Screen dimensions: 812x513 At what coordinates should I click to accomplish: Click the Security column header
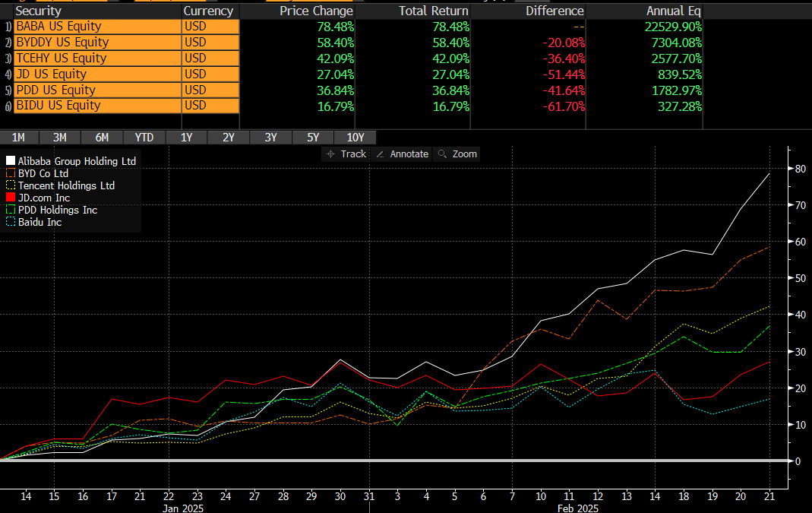point(38,11)
